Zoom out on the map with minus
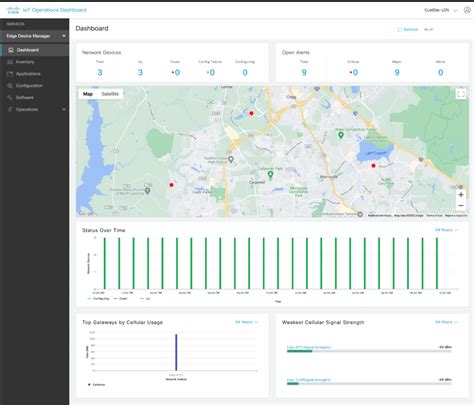This screenshot has height=405, width=474. click(x=461, y=206)
